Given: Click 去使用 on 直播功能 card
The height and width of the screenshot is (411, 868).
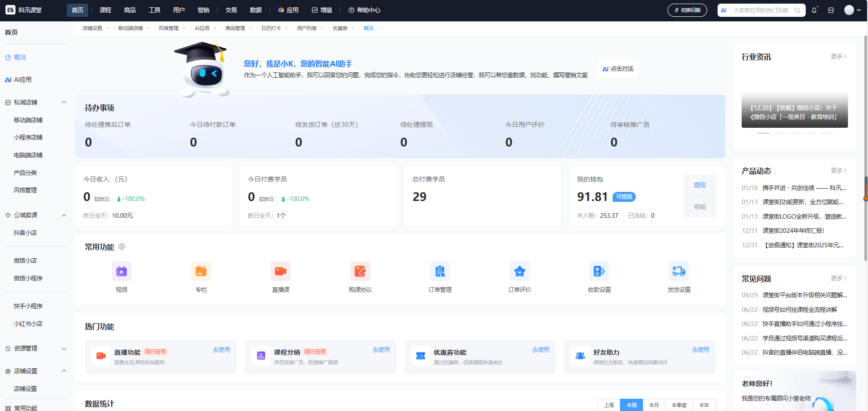Looking at the screenshot, I should [221, 350].
